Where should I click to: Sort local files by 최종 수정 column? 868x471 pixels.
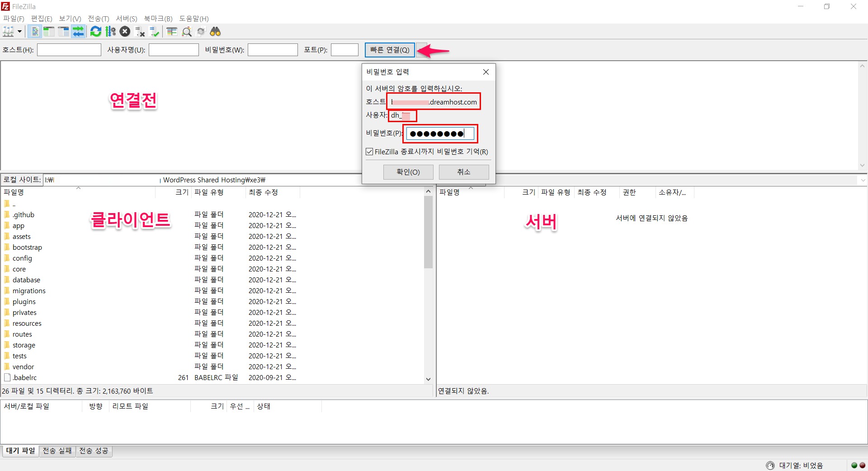click(x=273, y=192)
